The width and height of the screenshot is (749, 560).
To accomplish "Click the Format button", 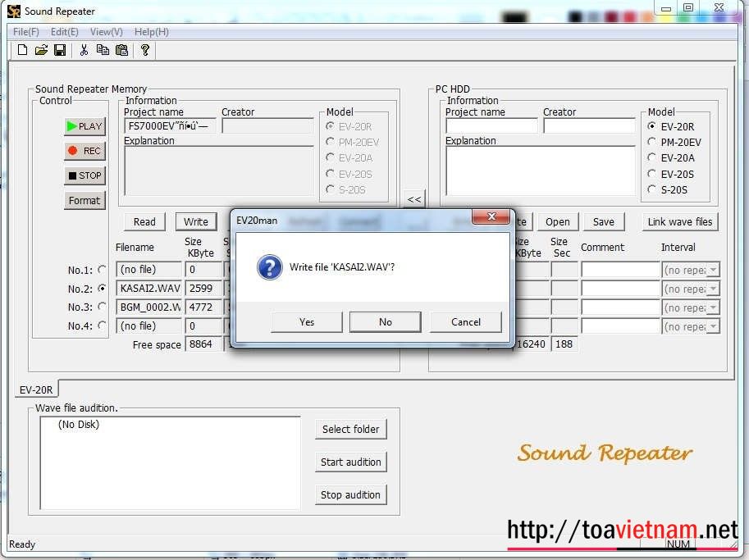I will pyautogui.click(x=85, y=201).
